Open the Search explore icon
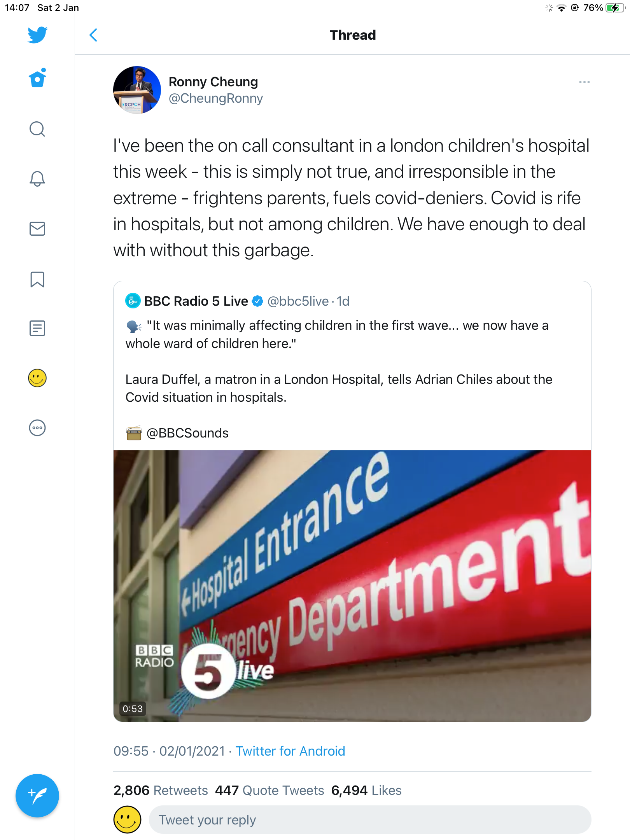This screenshot has height=840, width=630. click(x=37, y=129)
